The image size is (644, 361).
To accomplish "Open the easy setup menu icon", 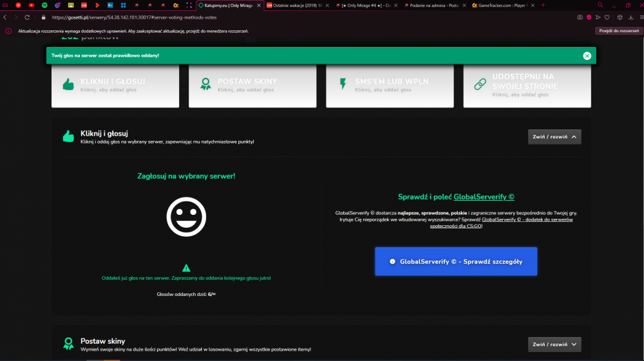I will [641, 17].
